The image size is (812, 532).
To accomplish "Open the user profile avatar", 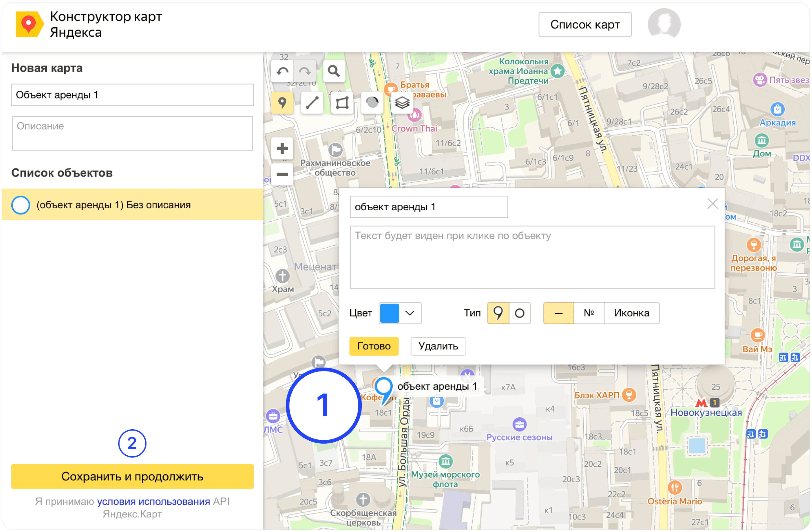I will coord(664,24).
